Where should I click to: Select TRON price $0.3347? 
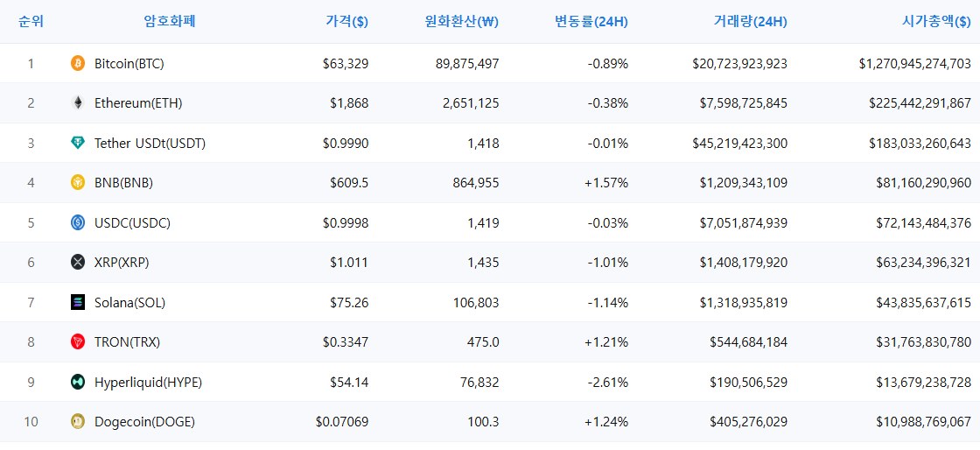pos(346,342)
